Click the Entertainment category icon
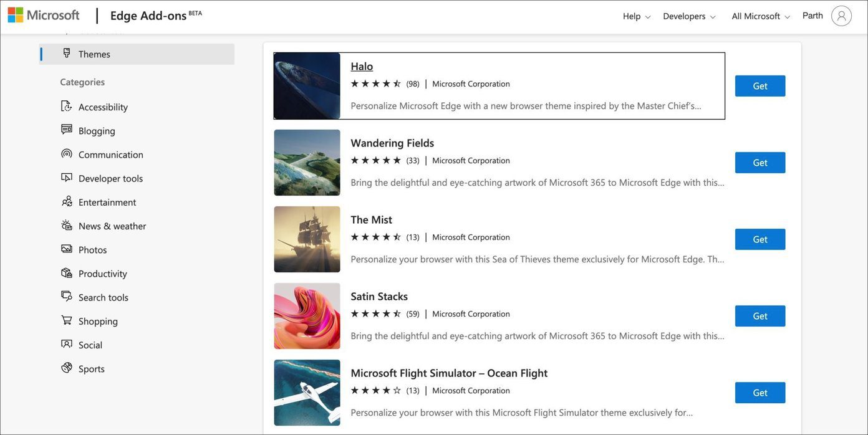 67,201
